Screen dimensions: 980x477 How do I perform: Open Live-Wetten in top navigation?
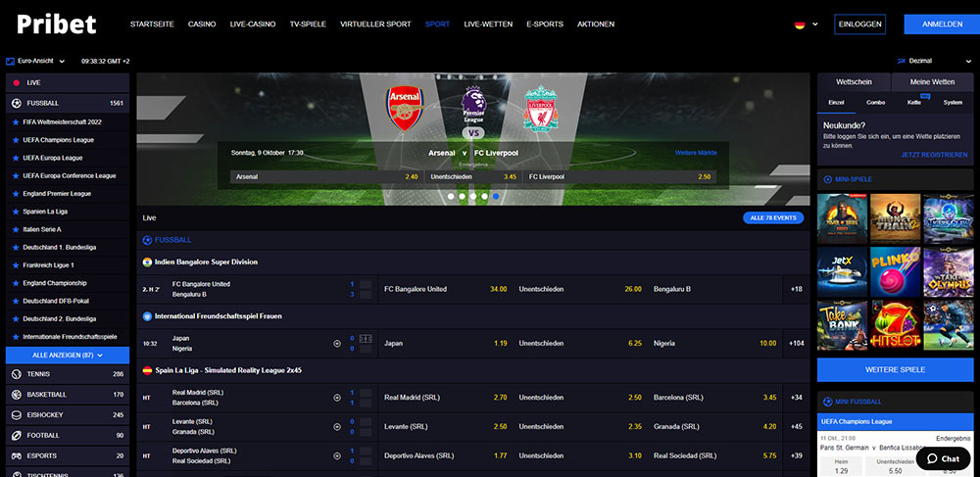488,24
